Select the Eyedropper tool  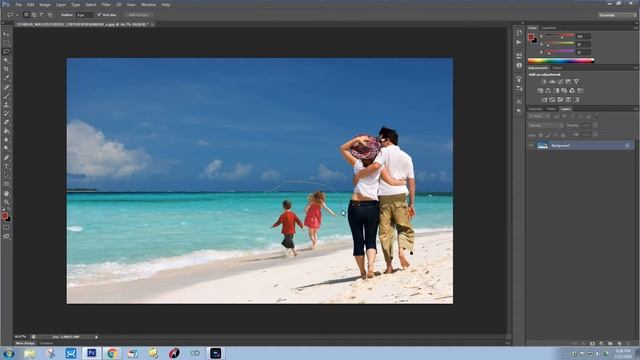(x=6, y=78)
